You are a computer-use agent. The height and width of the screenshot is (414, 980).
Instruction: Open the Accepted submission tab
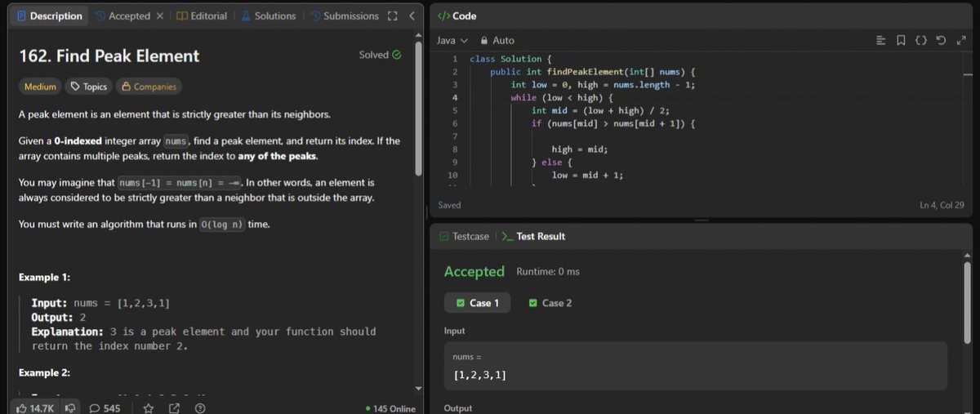122,16
